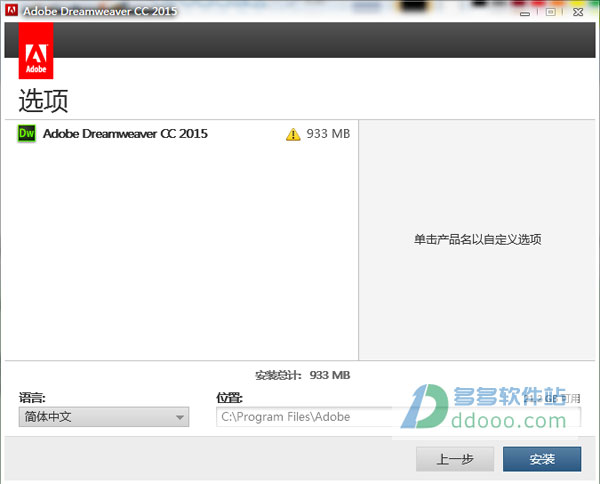Image resolution: width=600 pixels, height=484 pixels.
Task: Click the 安装 install button
Action: coord(542,459)
